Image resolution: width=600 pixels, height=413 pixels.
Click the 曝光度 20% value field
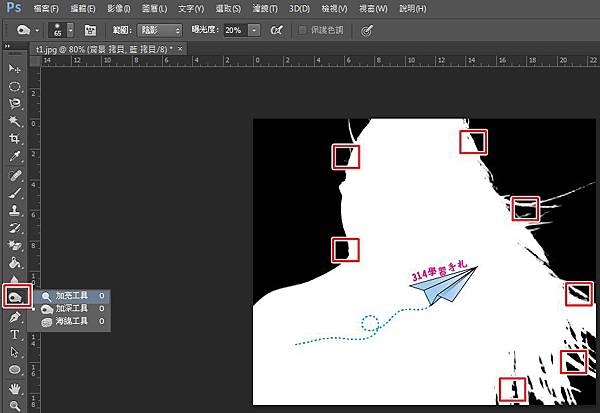[x=233, y=30]
